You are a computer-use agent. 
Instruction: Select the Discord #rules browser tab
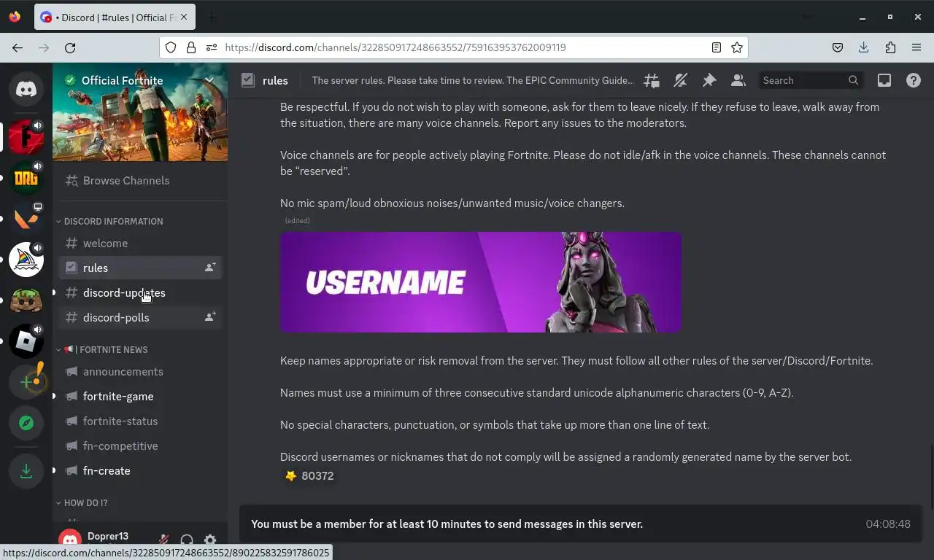point(115,17)
